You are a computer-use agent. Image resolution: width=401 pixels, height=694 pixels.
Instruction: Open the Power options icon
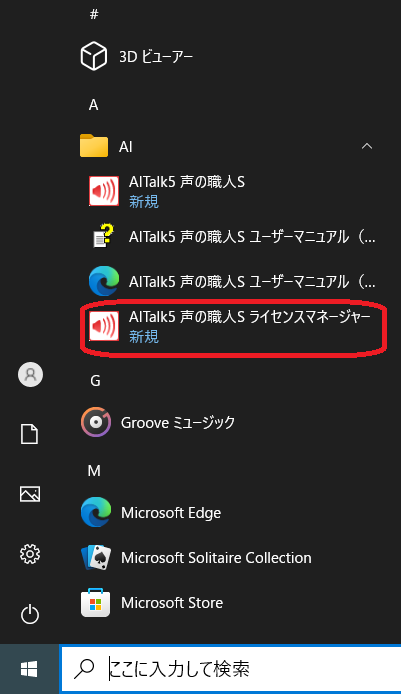30,614
